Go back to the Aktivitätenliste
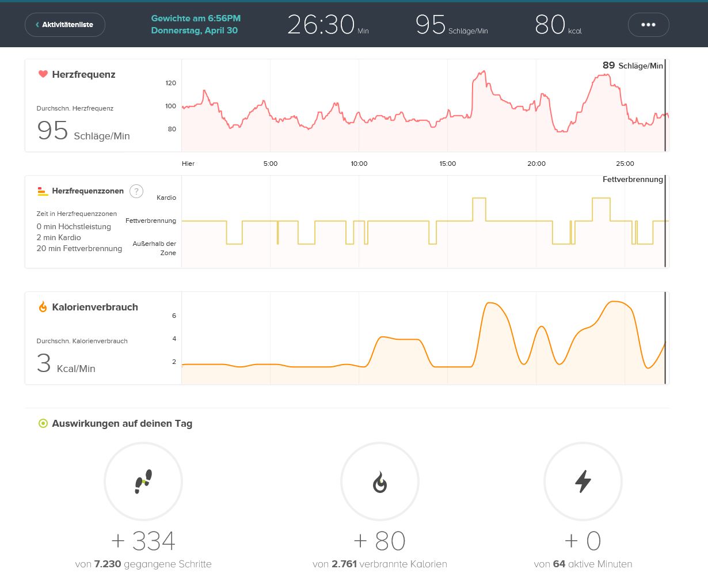The height and width of the screenshot is (588, 708). point(65,25)
